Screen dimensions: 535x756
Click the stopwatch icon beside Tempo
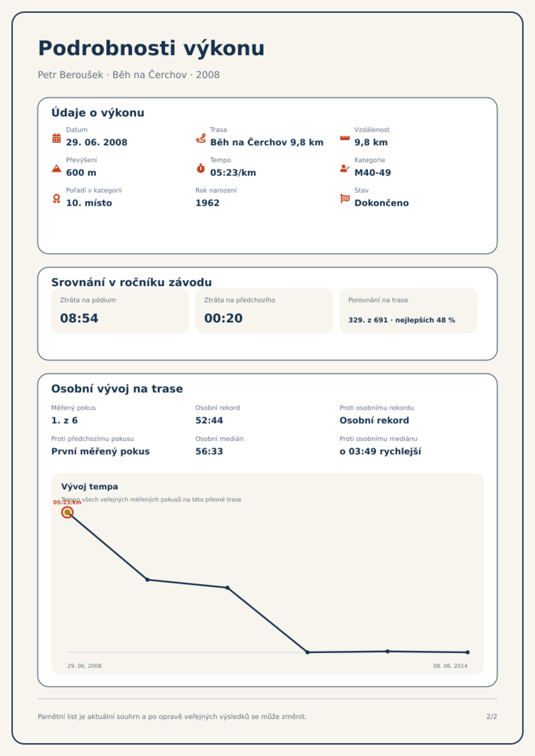point(201,168)
